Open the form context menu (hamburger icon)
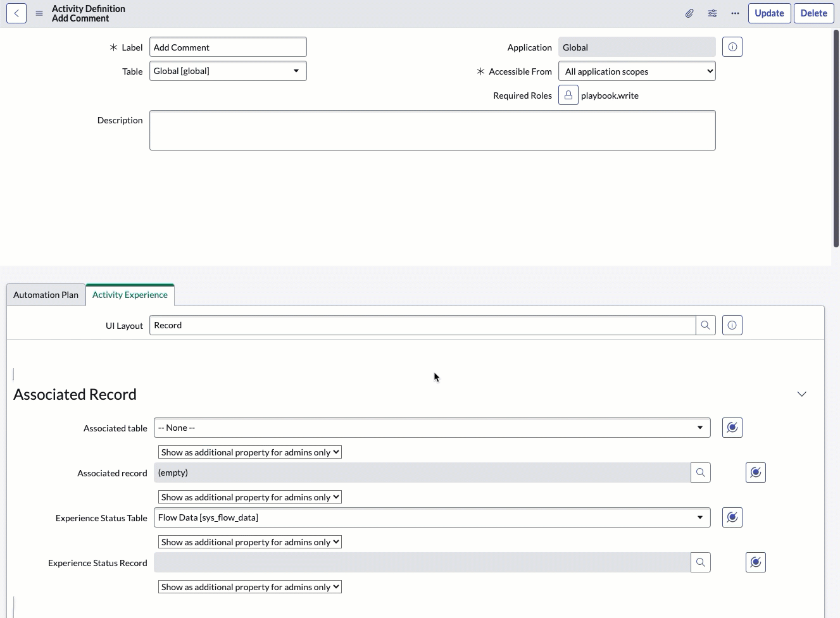The image size is (840, 618). pyautogui.click(x=39, y=13)
